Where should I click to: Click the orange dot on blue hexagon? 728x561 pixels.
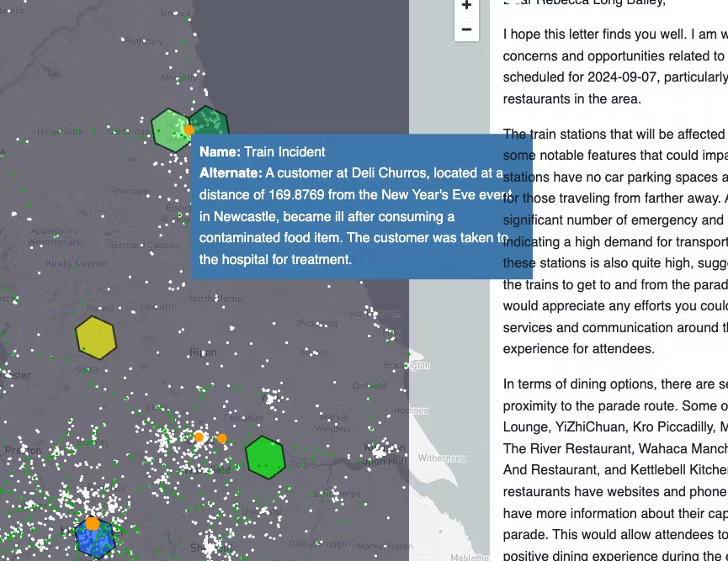93,523
